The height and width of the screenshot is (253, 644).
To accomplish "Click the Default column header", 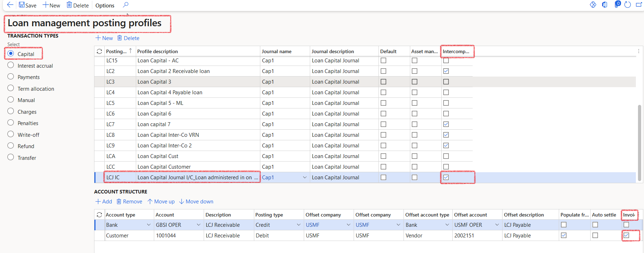I will (x=394, y=51).
